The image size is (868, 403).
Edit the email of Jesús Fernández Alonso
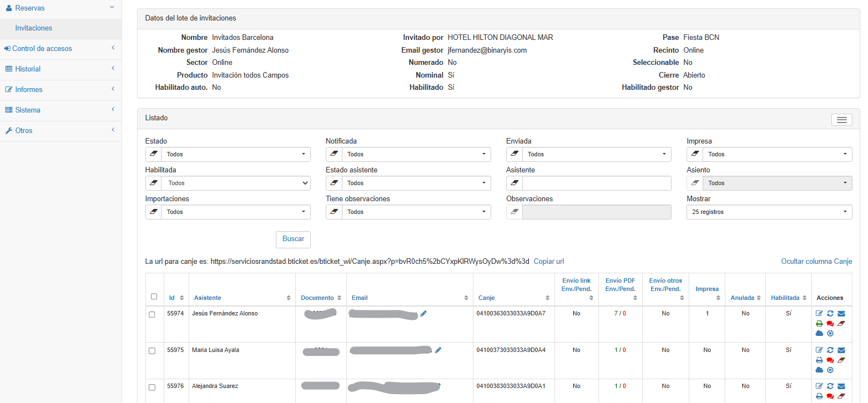[x=423, y=314]
